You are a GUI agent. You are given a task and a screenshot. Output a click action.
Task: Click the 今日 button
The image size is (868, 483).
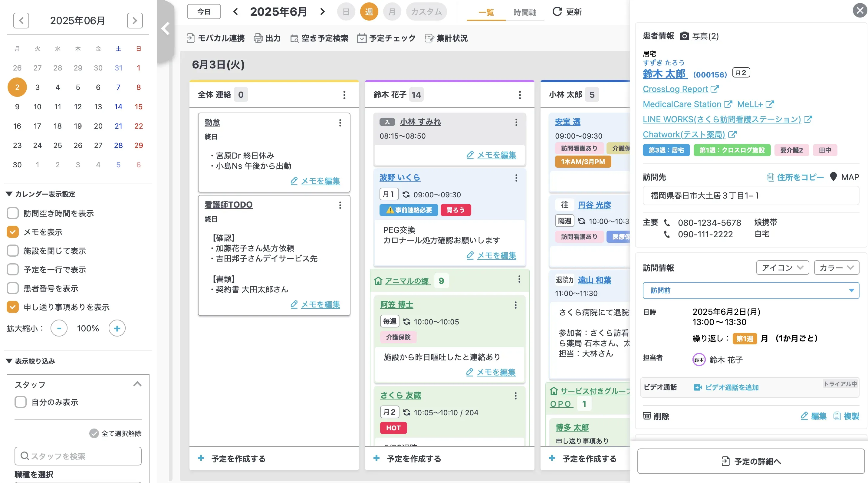pos(204,12)
